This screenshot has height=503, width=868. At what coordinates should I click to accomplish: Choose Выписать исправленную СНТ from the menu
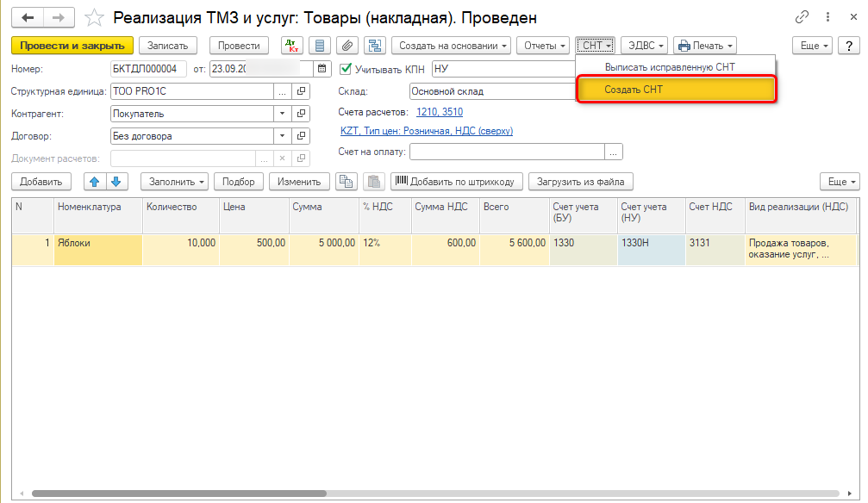669,67
